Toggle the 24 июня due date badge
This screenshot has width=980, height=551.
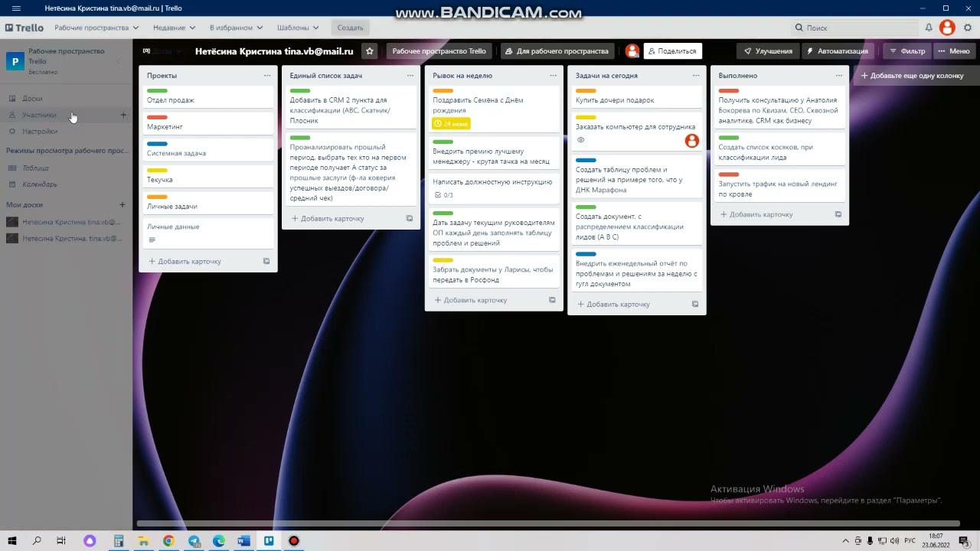pos(451,123)
